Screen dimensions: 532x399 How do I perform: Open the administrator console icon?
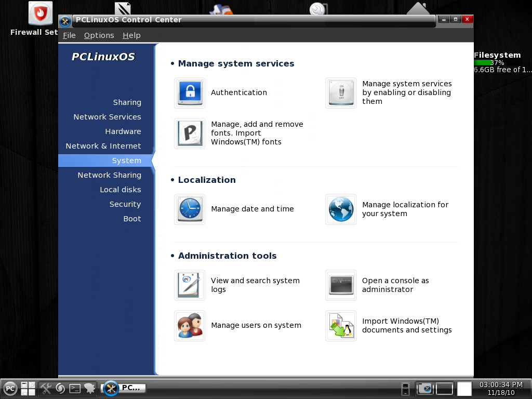pyautogui.click(x=341, y=285)
